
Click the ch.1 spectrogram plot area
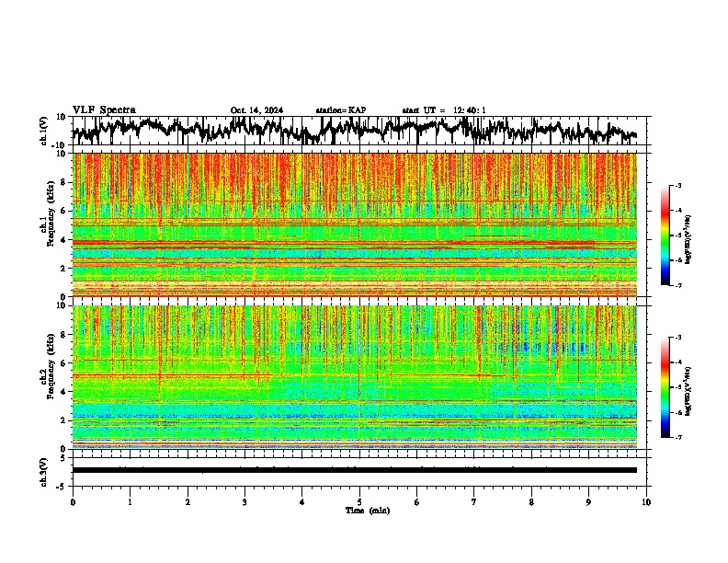point(355,224)
